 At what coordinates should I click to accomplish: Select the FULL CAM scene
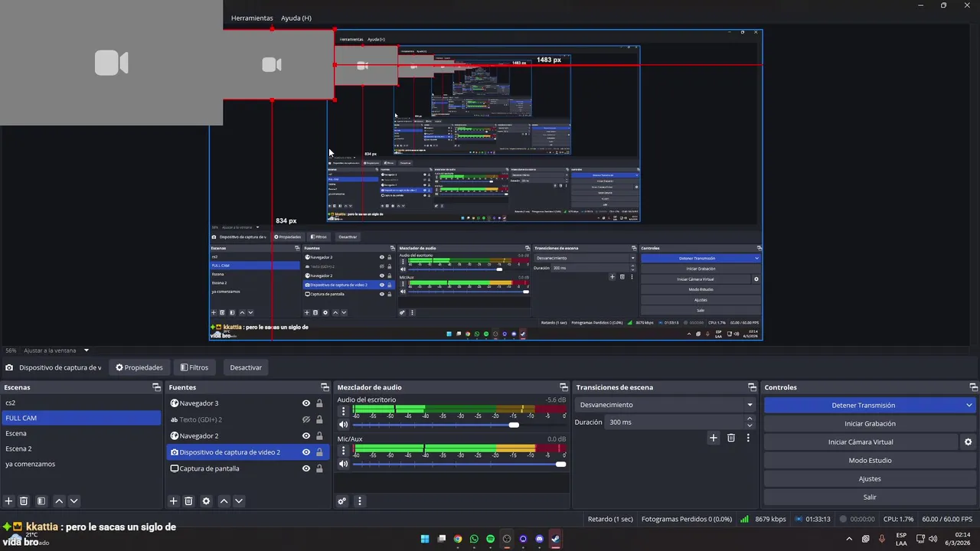click(81, 418)
